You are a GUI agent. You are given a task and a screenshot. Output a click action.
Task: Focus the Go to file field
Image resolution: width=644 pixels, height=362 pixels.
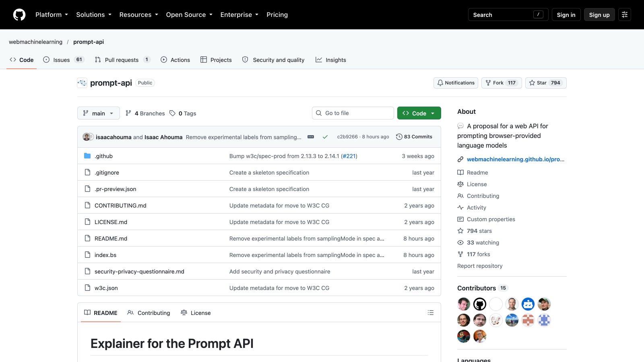tap(353, 113)
